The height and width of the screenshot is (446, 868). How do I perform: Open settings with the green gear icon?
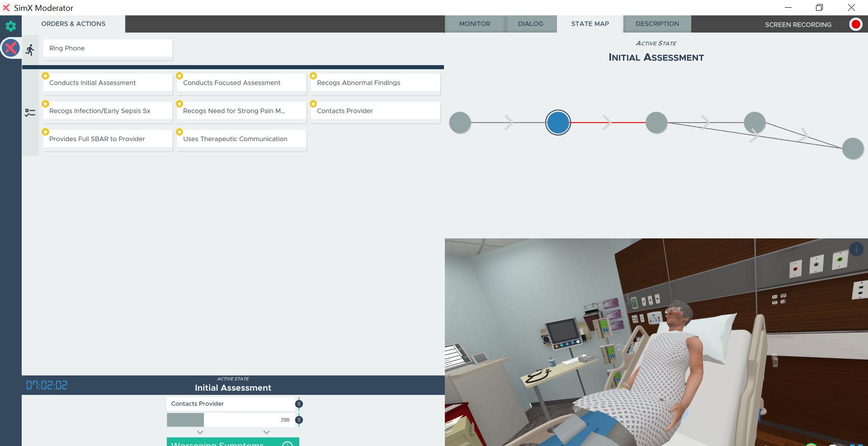(10, 26)
